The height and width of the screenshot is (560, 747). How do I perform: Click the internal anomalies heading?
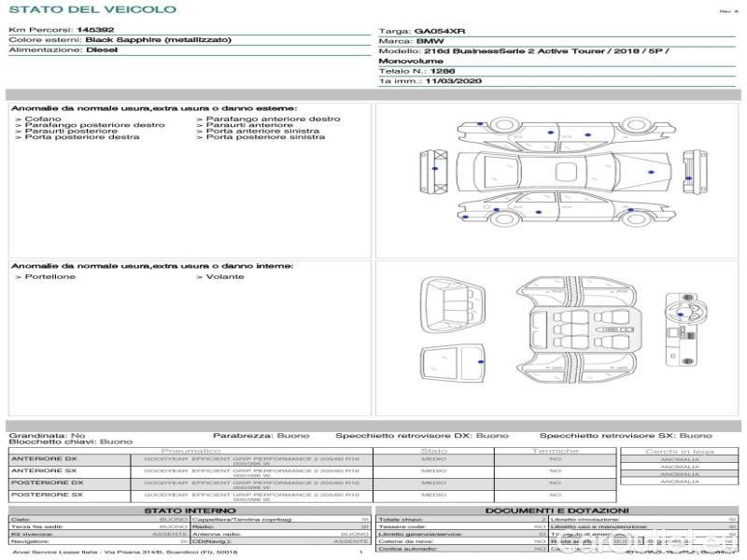click(x=152, y=266)
